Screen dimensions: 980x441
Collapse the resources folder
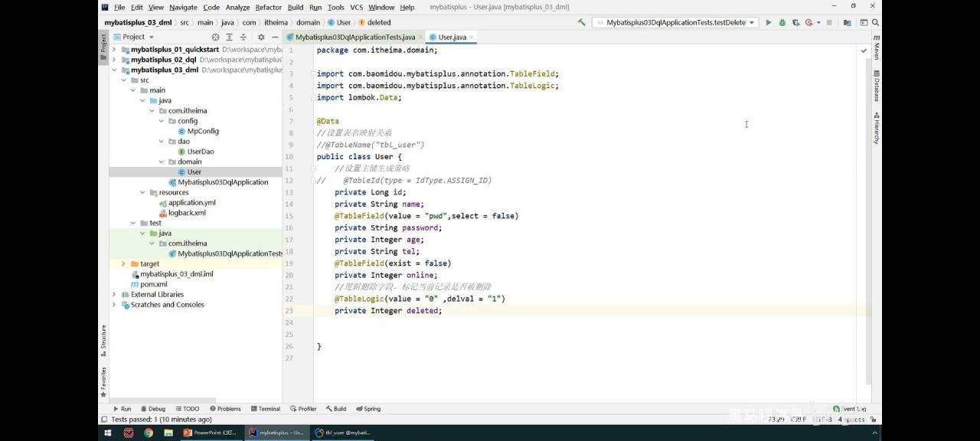click(142, 193)
